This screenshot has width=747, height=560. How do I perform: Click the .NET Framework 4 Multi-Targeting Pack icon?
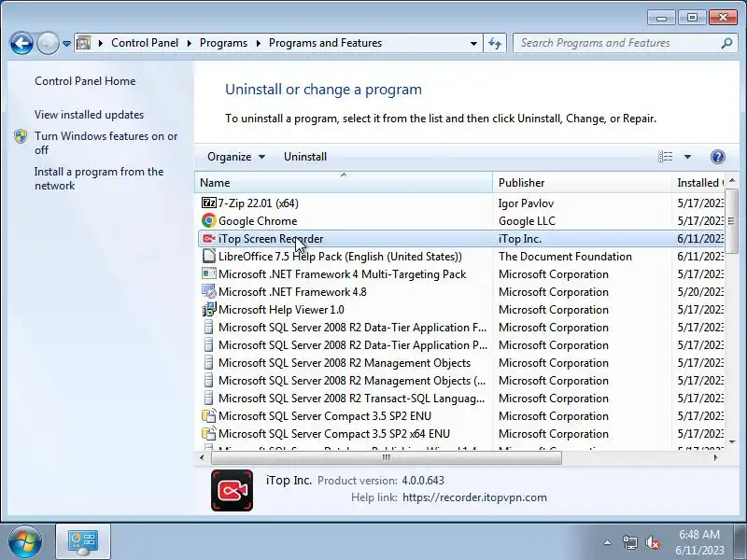click(208, 273)
